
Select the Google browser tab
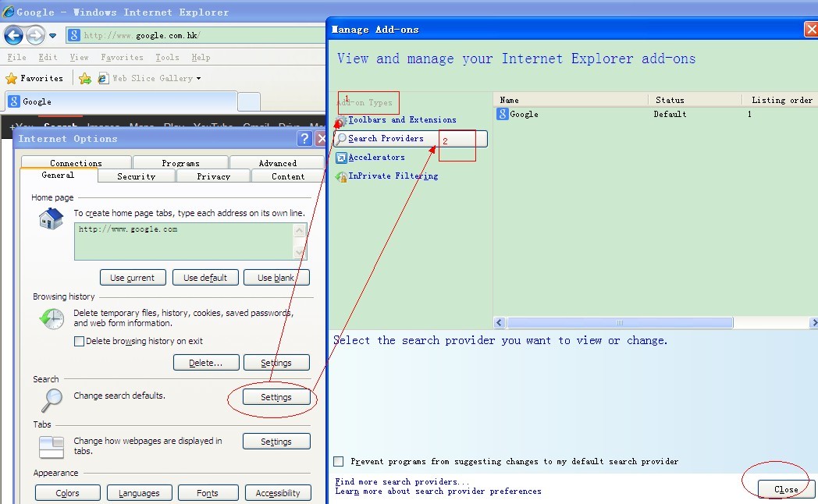coord(122,101)
